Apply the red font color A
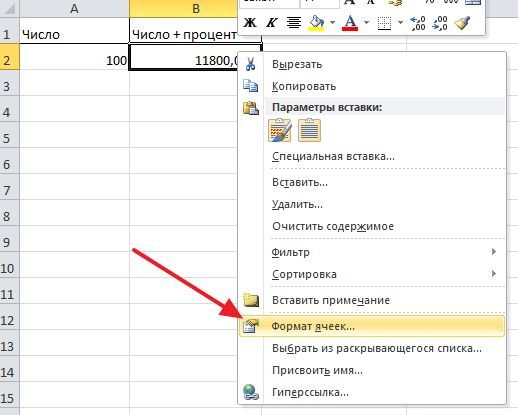The width and height of the screenshot is (518, 415). [x=350, y=23]
